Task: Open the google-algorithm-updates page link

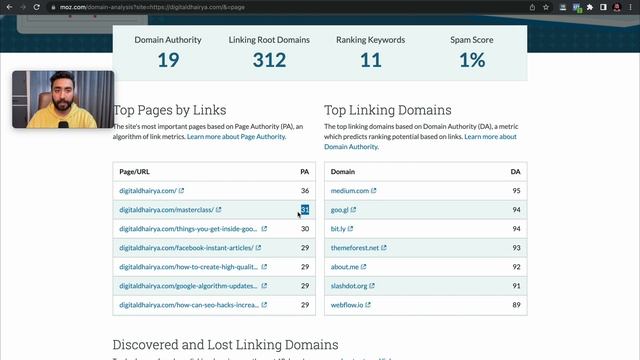Action: click(x=188, y=286)
